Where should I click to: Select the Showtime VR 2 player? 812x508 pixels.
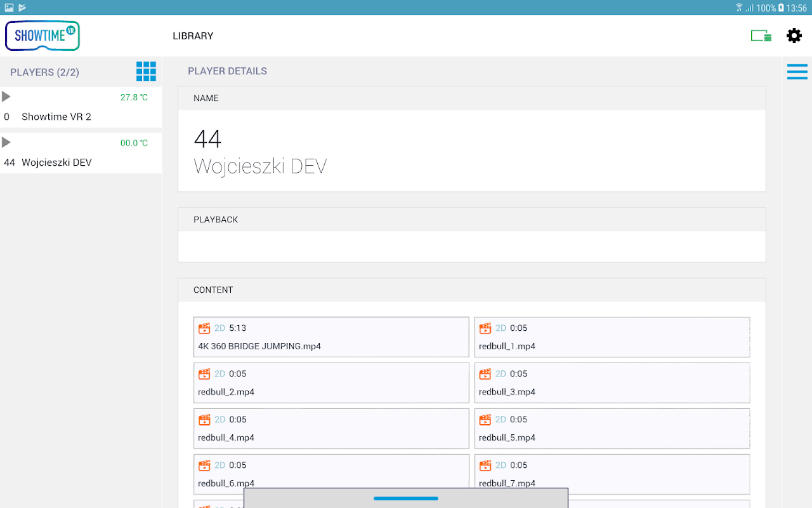81,107
